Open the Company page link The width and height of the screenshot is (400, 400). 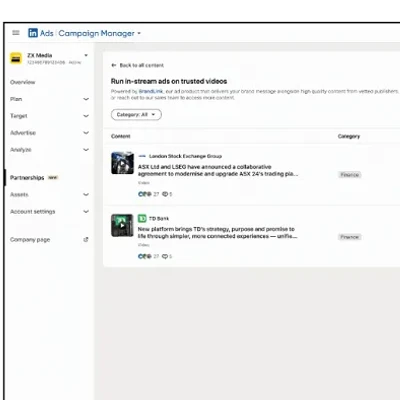pyautogui.click(x=30, y=240)
